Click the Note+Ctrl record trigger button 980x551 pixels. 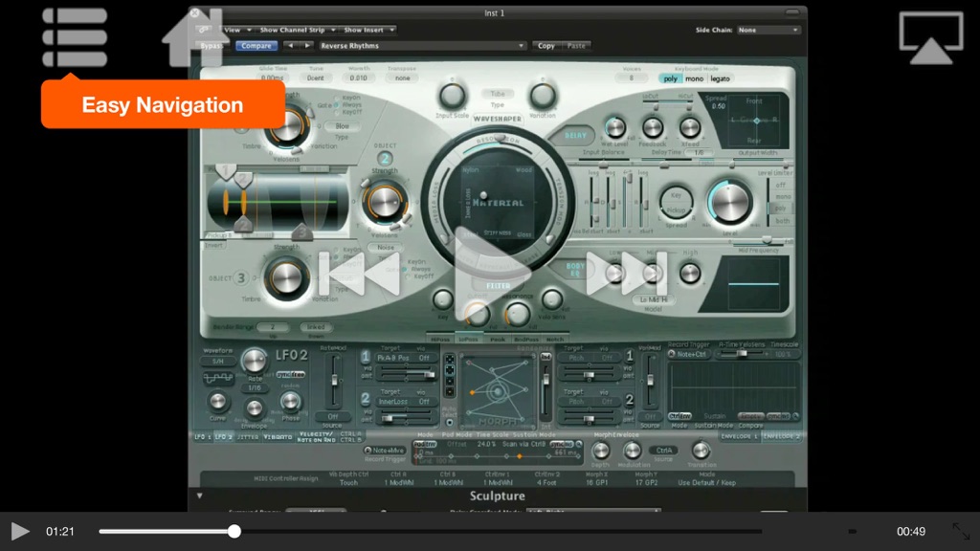coord(687,354)
